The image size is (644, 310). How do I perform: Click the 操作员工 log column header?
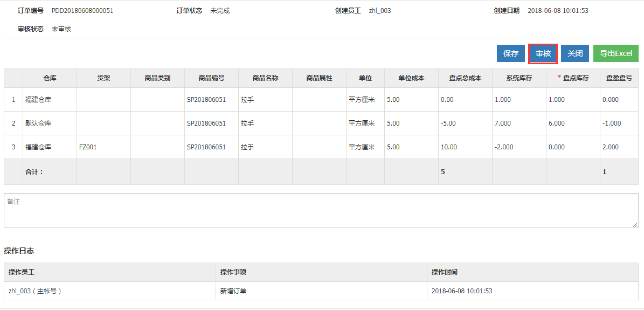(x=109, y=272)
